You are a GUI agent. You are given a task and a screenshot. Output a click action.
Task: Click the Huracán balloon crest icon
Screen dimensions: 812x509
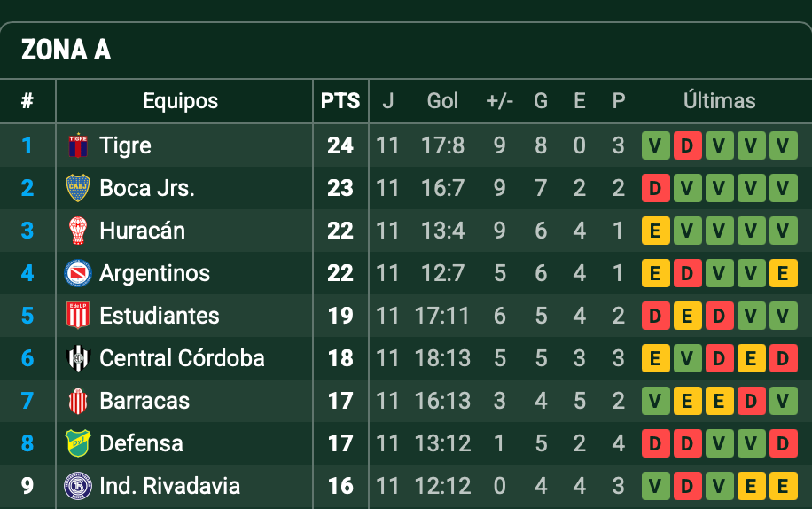(x=78, y=231)
